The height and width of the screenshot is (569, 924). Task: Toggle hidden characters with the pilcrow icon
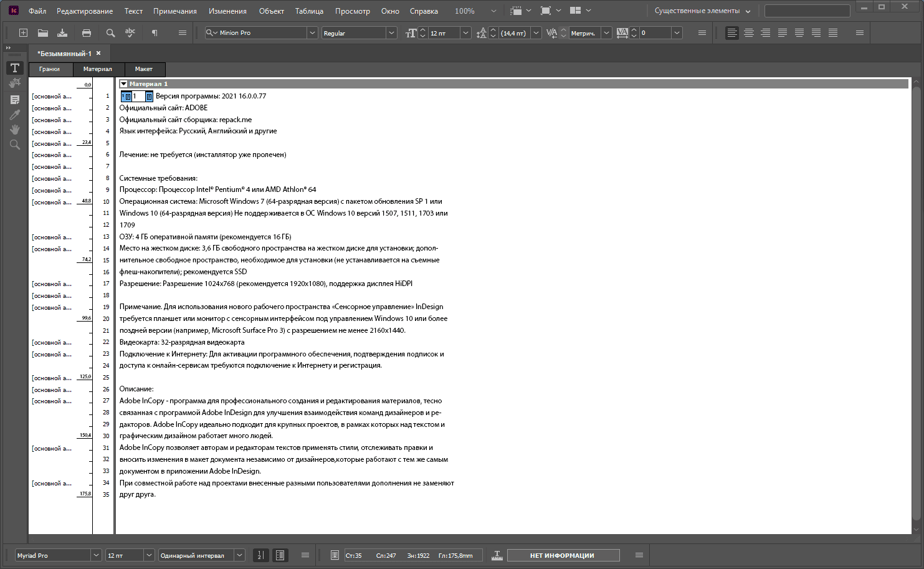[155, 33]
